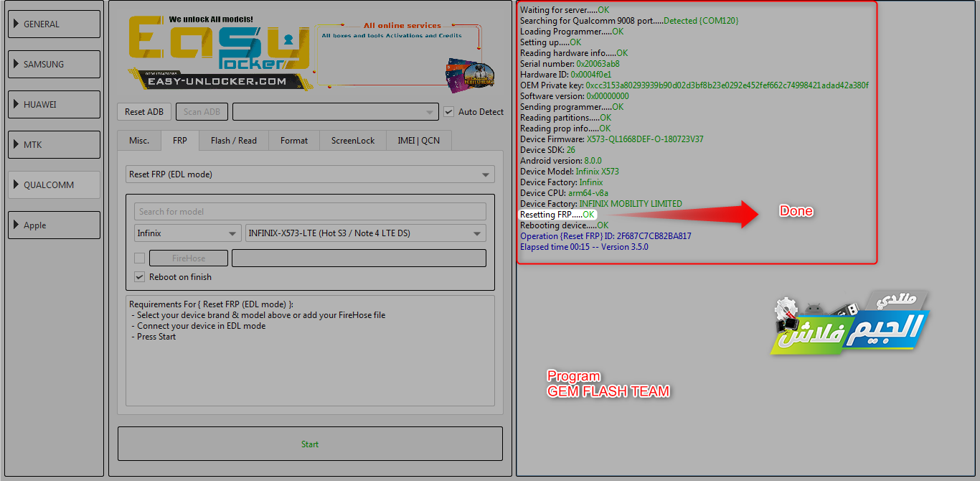Toggle the Reboot on finish checkbox
Screen dimensions: 980x481
pyautogui.click(x=140, y=277)
